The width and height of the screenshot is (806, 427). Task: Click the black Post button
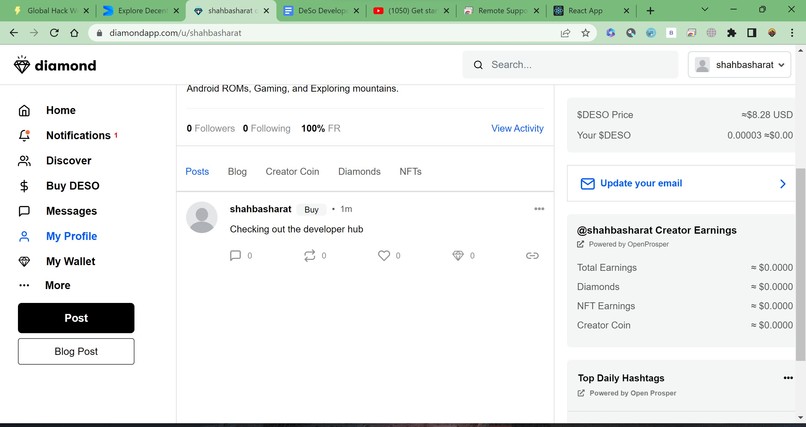76,318
